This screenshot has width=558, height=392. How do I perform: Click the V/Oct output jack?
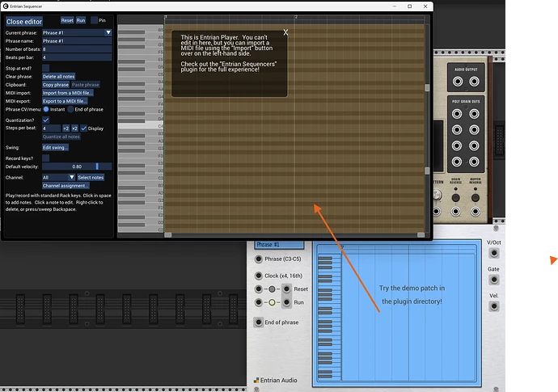point(494,253)
